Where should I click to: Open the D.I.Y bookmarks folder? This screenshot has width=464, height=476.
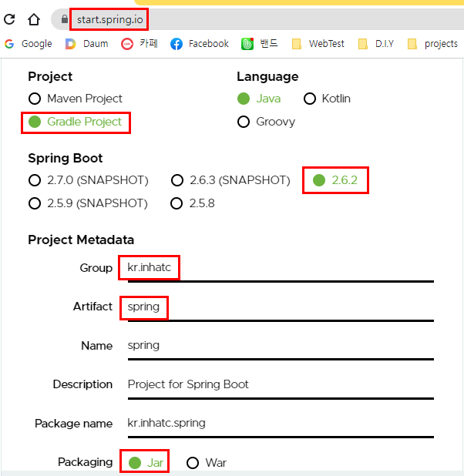click(376, 44)
